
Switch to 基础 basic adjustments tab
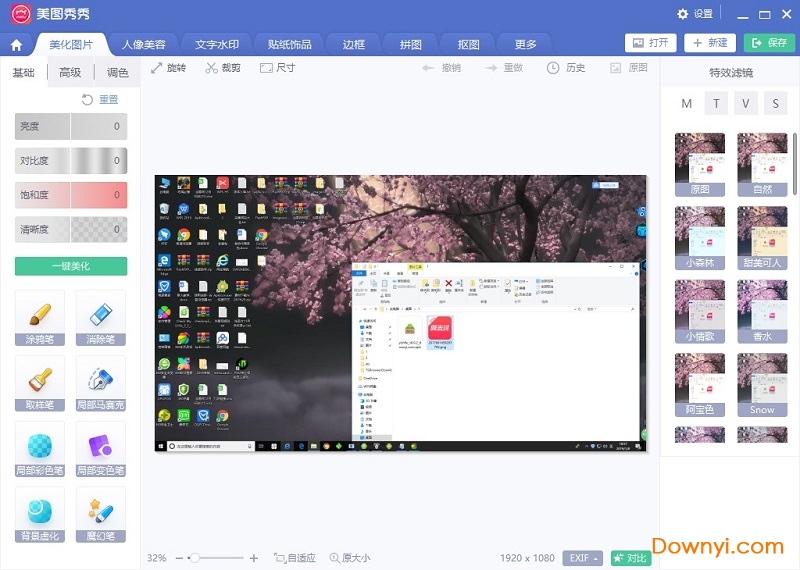click(23, 72)
